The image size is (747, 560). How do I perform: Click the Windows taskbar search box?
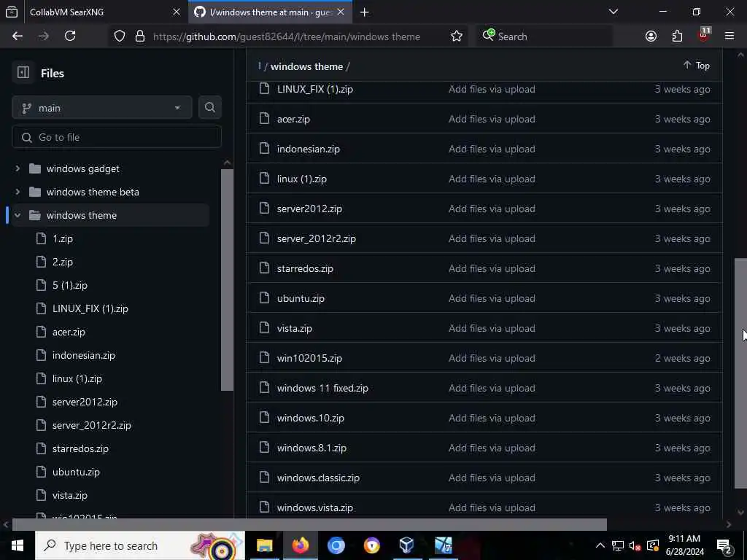(x=140, y=545)
